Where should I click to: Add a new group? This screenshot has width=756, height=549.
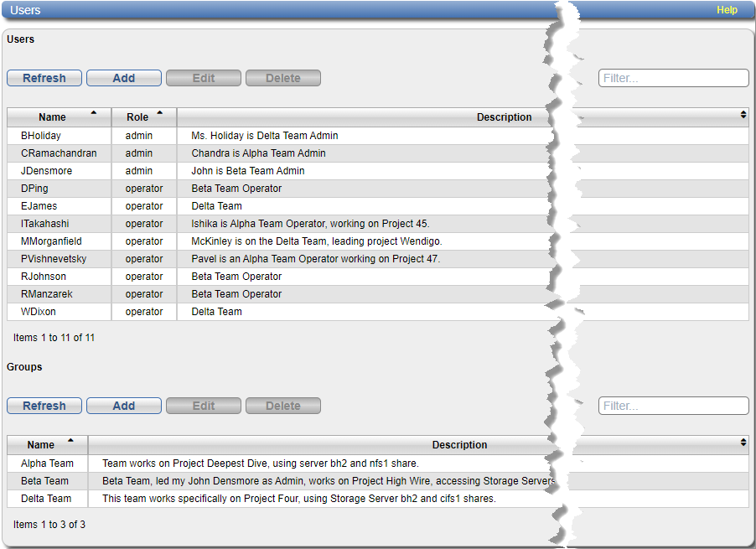click(x=124, y=406)
